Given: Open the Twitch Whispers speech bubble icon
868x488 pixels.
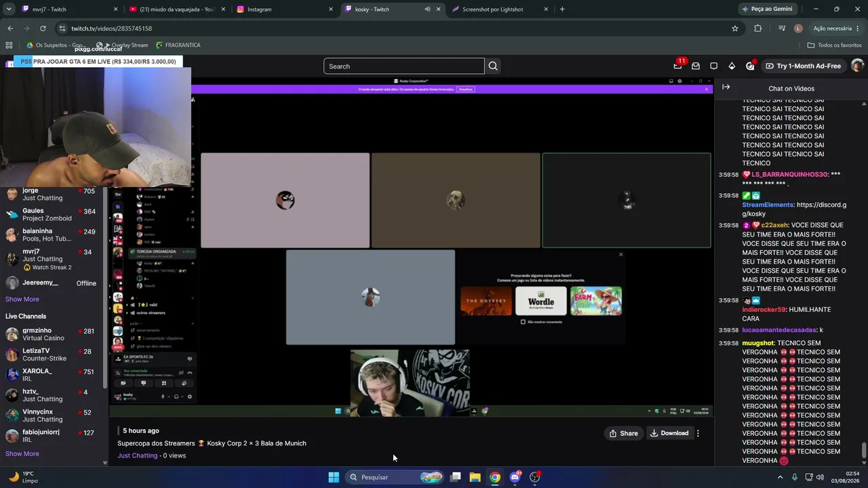Looking at the screenshot, I should click(x=713, y=66).
